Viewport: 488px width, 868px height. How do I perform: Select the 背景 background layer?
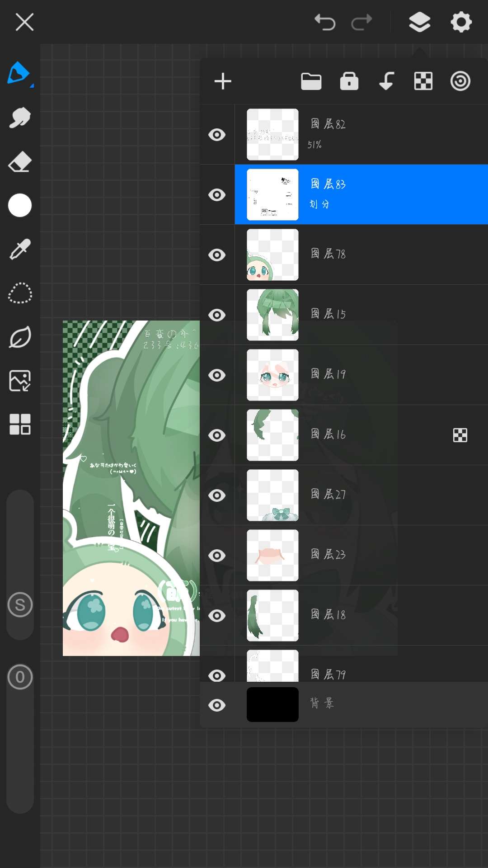pos(344,705)
